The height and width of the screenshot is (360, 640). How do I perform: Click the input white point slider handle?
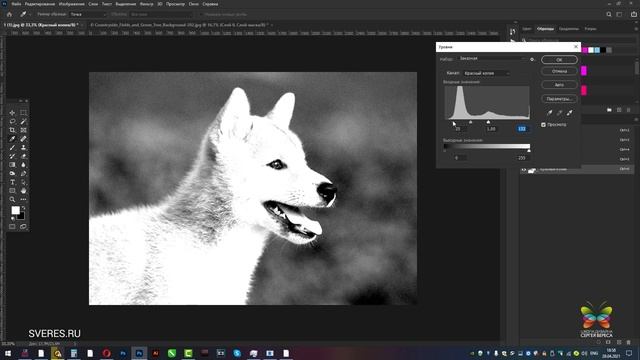coord(489,122)
